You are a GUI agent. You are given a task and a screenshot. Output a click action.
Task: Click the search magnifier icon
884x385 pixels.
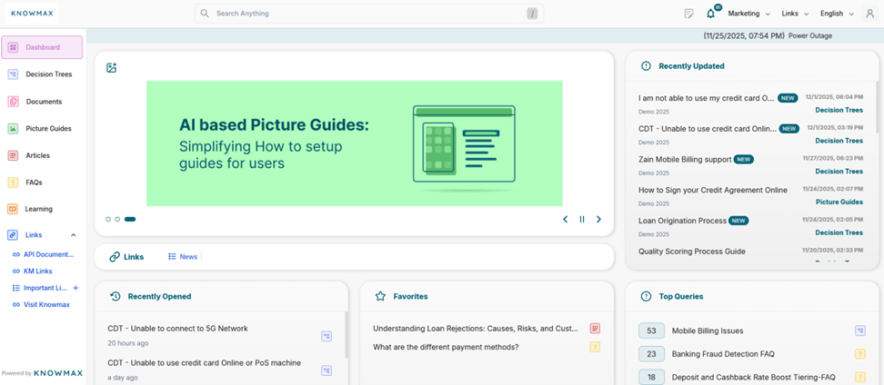[x=205, y=13]
